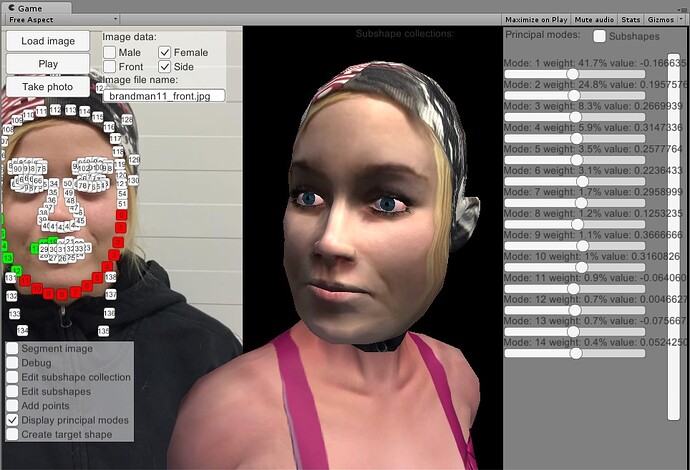690x470 pixels.
Task: Select landmark point 132
Action: [12, 296]
